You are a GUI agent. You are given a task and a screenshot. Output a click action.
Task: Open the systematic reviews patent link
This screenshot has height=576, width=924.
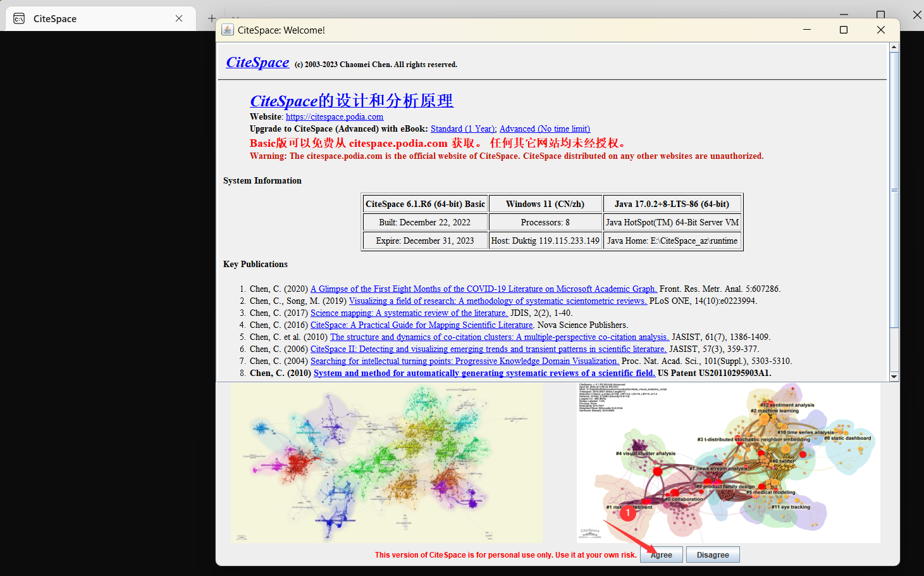[484, 373]
